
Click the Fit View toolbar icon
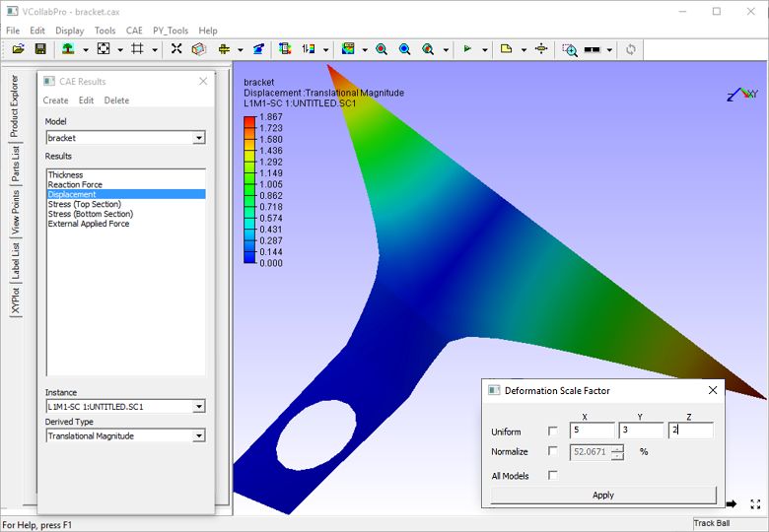(x=104, y=49)
